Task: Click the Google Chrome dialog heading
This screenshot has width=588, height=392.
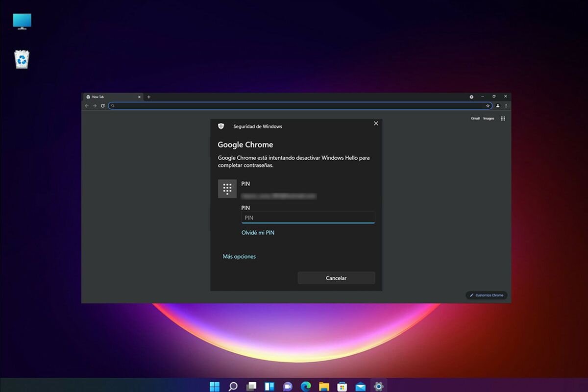Action: point(245,145)
